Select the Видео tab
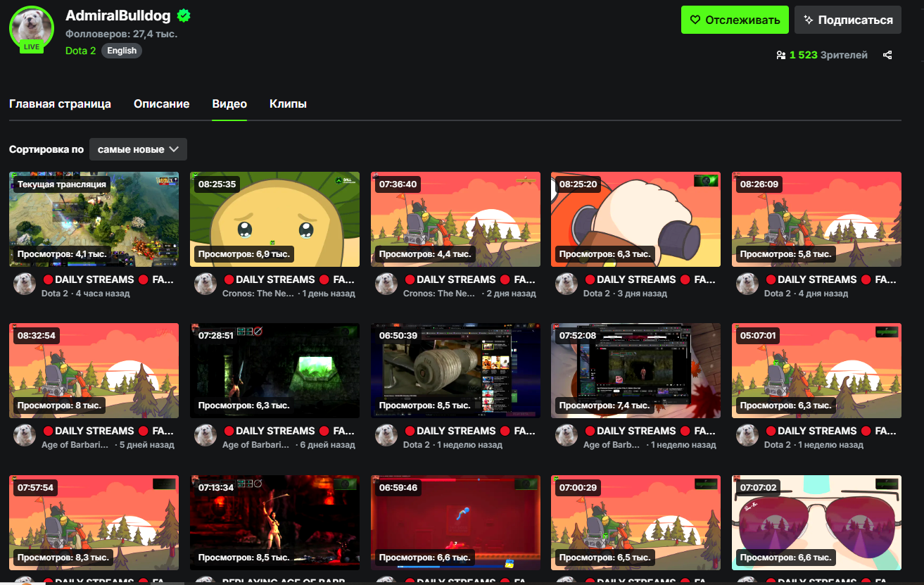Screen dimensions: 924x585 point(229,104)
